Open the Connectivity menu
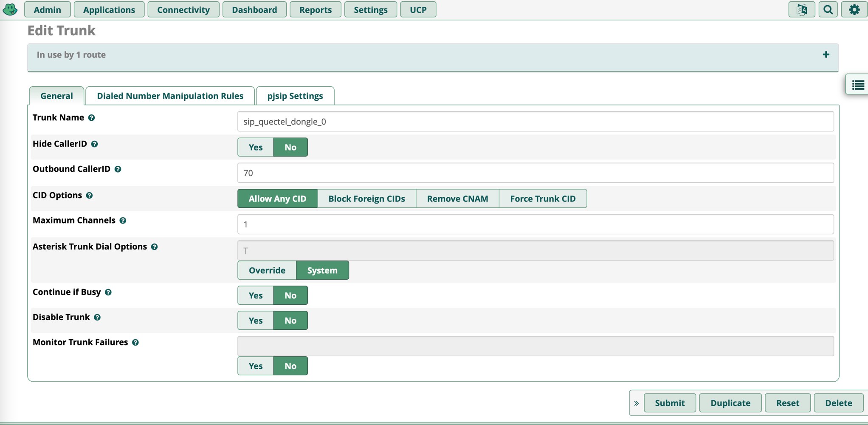The height and width of the screenshot is (425, 868). point(183,9)
